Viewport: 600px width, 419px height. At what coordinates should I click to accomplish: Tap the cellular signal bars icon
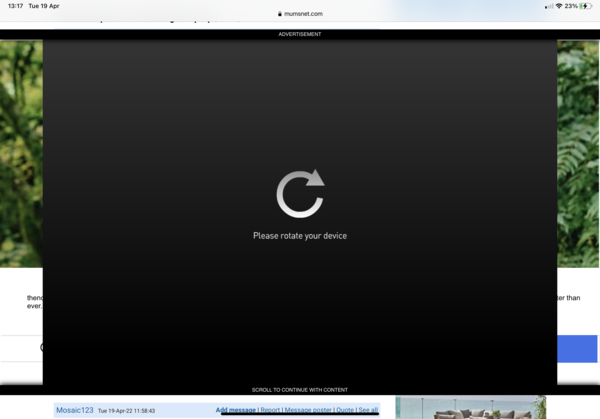coord(549,6)
